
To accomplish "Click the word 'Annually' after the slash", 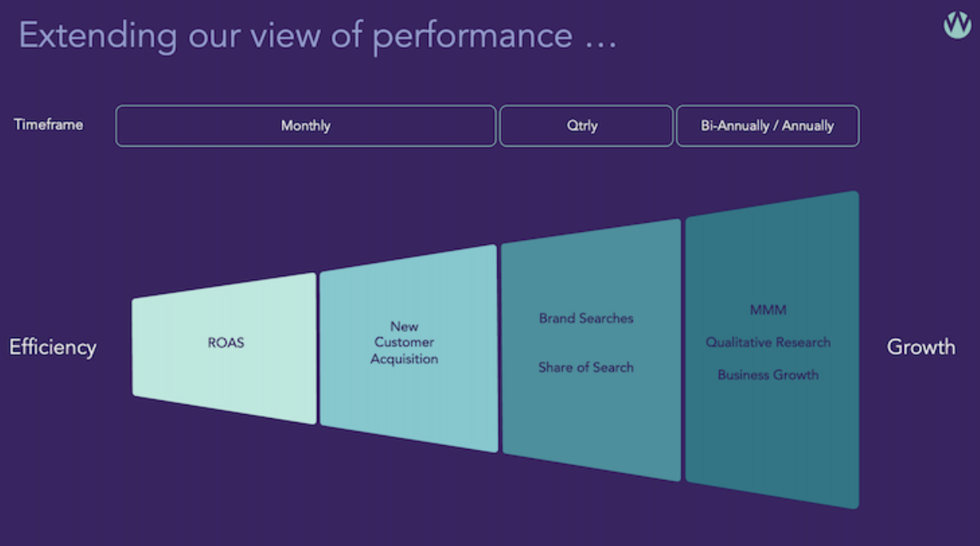I will 807,125.
